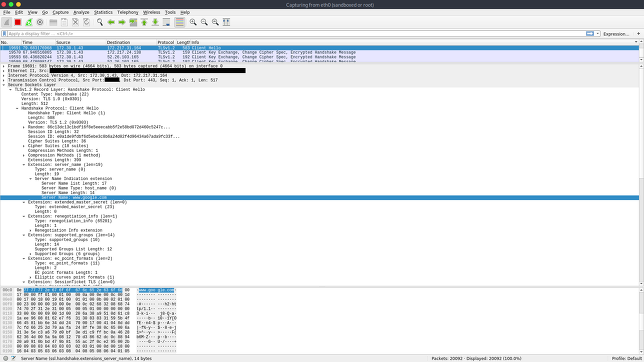Zoom in on packet text

click(193, 22)
